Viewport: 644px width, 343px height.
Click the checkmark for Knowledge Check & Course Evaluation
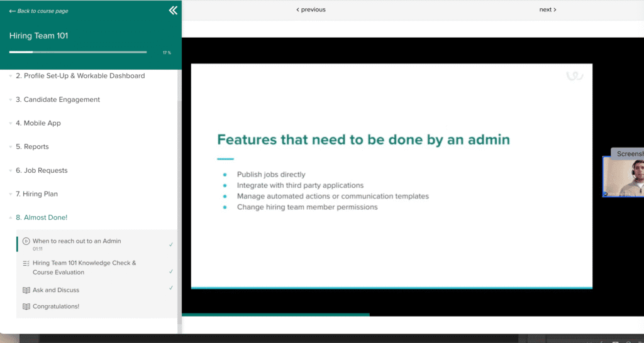171,271
